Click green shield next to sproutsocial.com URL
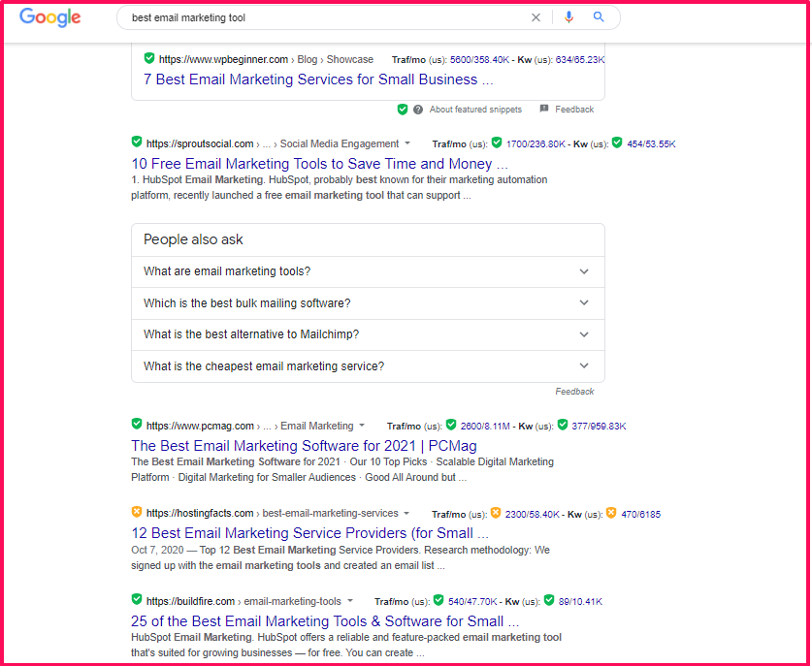Viewport: 812px width, 666px height. click(137, 143)
